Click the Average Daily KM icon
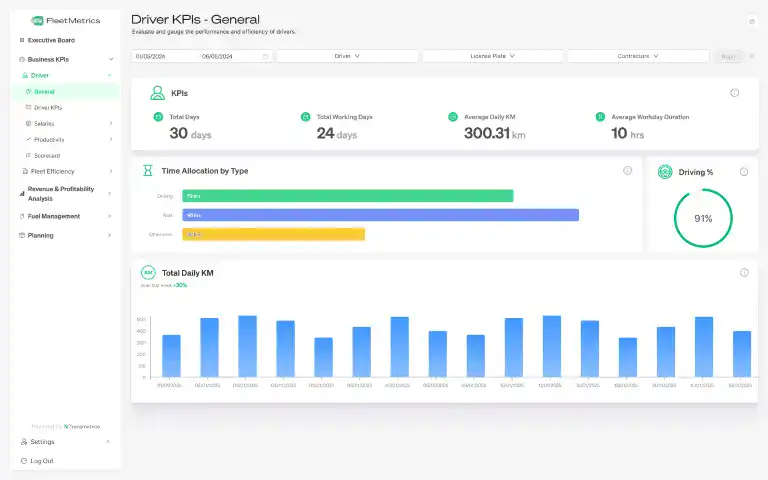 pos(453,117)
